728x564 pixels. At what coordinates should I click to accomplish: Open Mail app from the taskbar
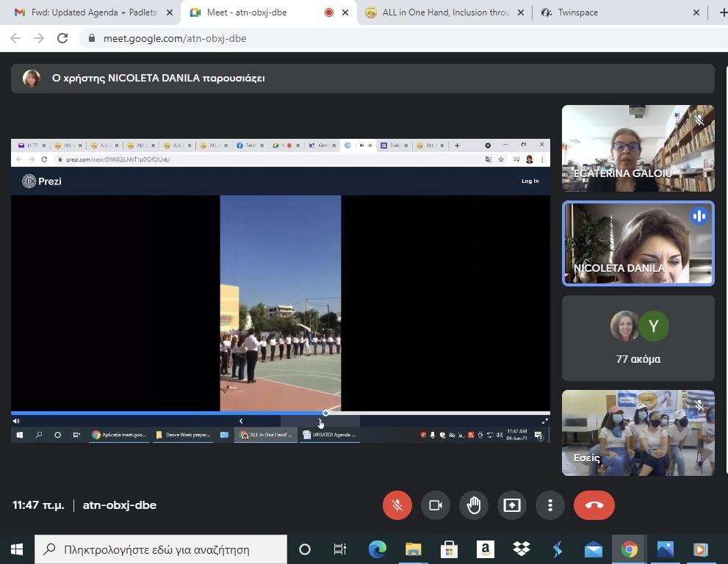pyautogui.click(x=594, y=549)
